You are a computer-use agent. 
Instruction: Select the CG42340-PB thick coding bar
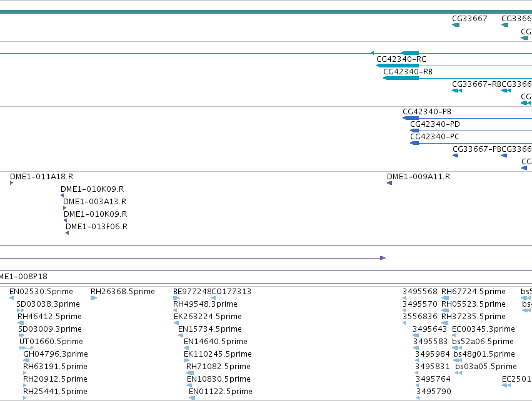click(411, 118)
